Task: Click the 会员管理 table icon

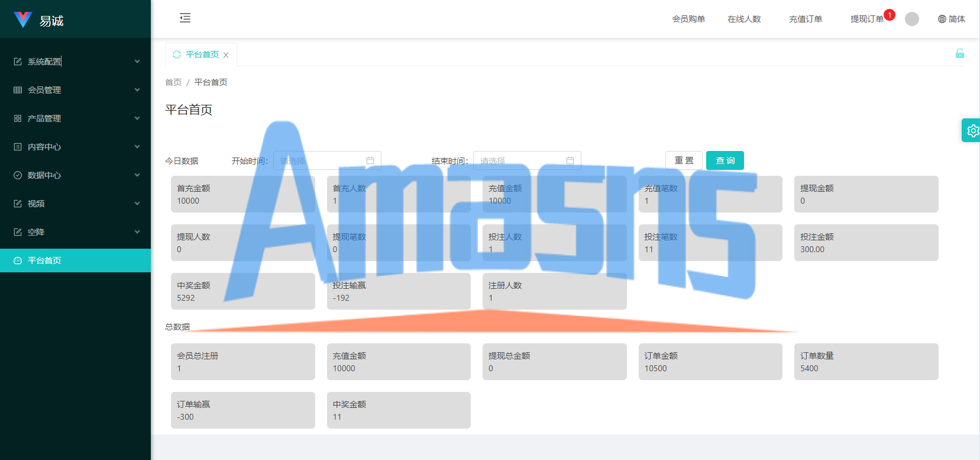Action: (18, 90)
